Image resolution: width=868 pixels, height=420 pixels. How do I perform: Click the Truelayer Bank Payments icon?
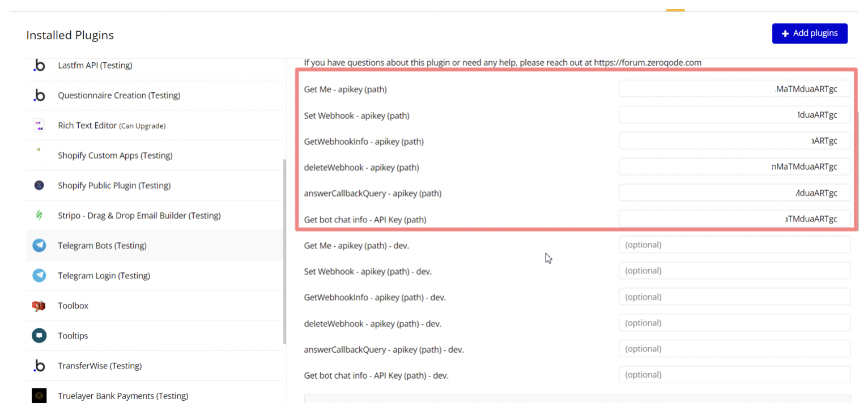tap(39, 396)
